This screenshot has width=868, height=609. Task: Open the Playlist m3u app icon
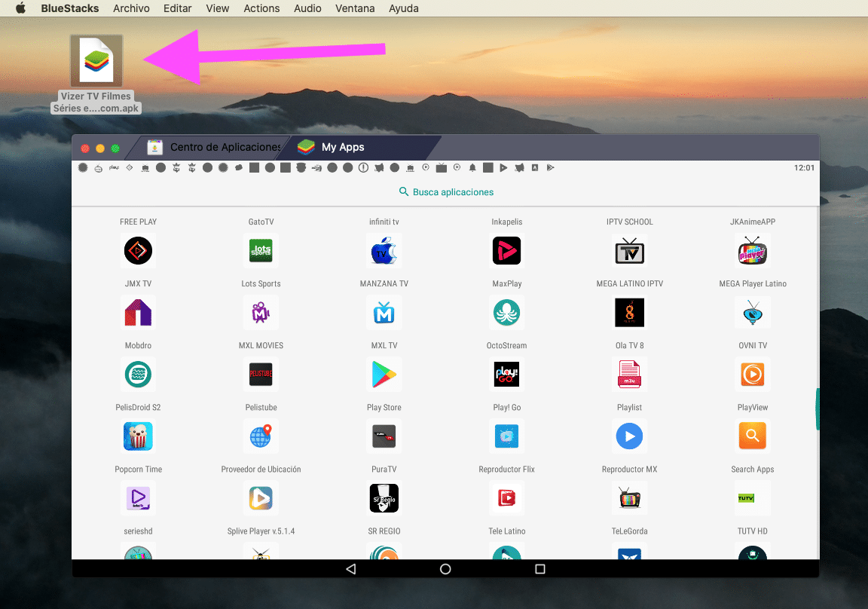[629, 375]
